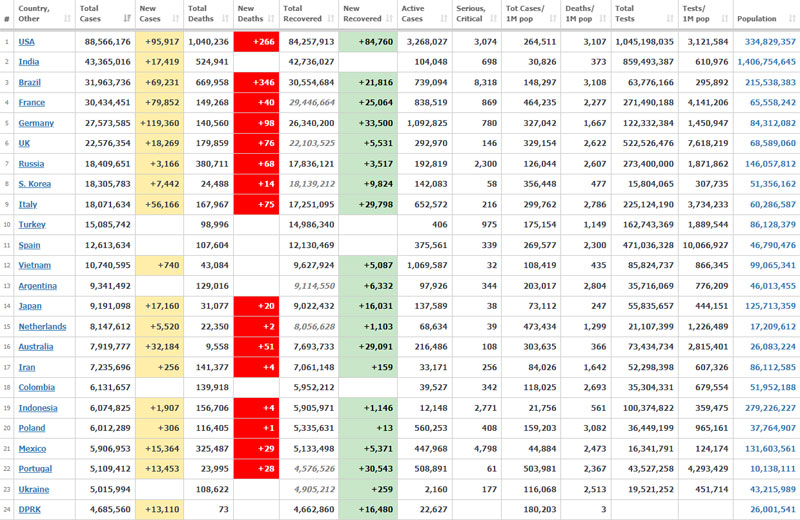Sort by the Tot Cases/1M pop sort icon
The width and height of the screenshot is (800, 520).
553,19
